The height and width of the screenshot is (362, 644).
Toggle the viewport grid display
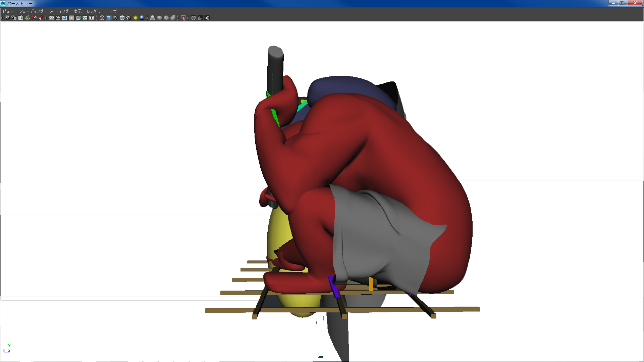click(51, 18)
